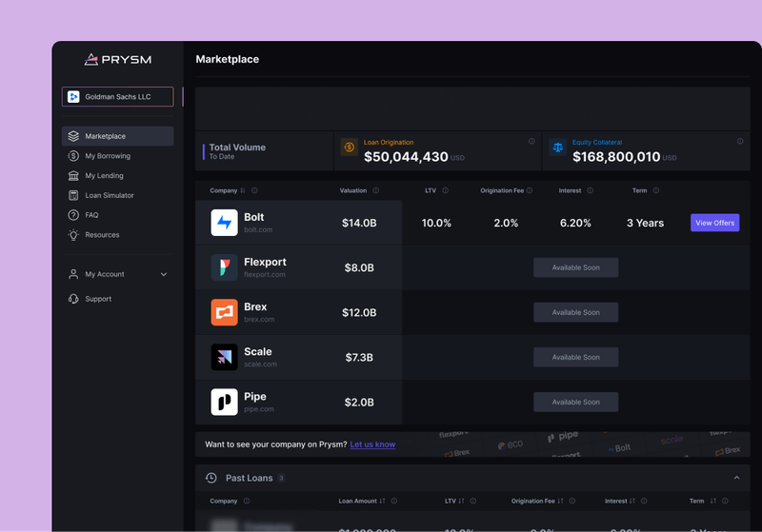Click the Marketplace page heading
Screen dimensions: 762x532
[228, 59]
